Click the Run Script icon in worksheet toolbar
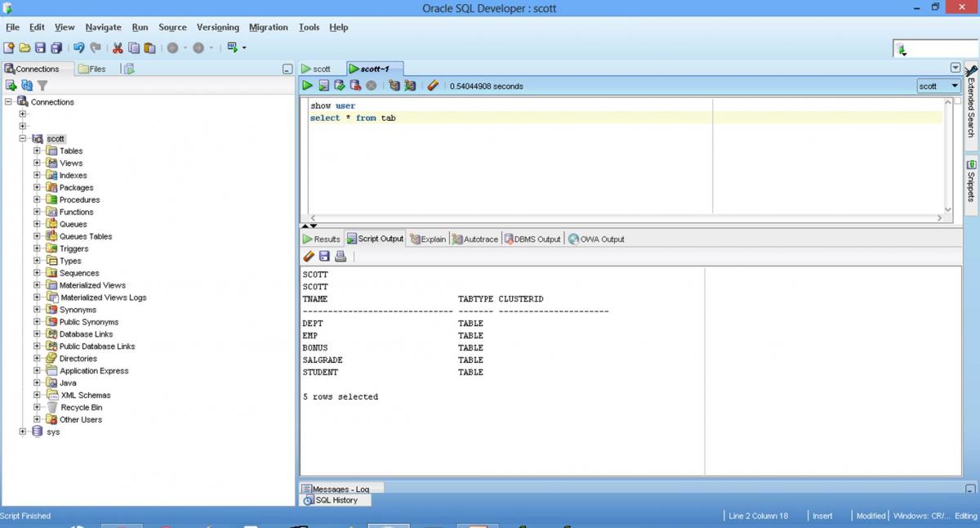This screenshot has width=980, height=528. [x=323, y=86]
